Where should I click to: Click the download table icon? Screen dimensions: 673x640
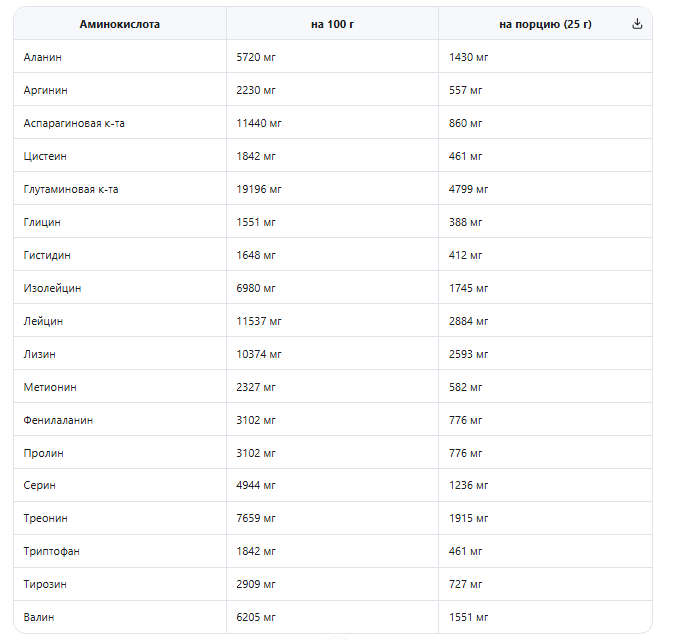638,24
